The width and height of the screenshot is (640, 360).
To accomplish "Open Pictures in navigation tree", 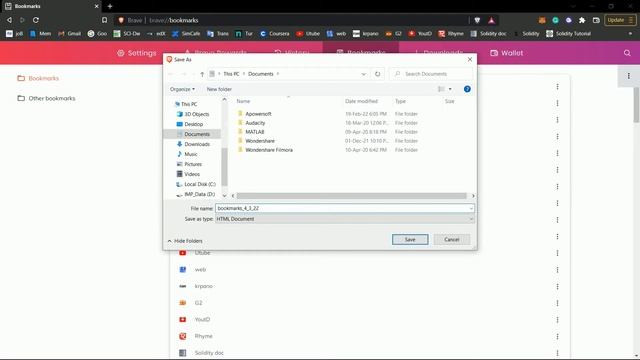I will tap(193, 164).
